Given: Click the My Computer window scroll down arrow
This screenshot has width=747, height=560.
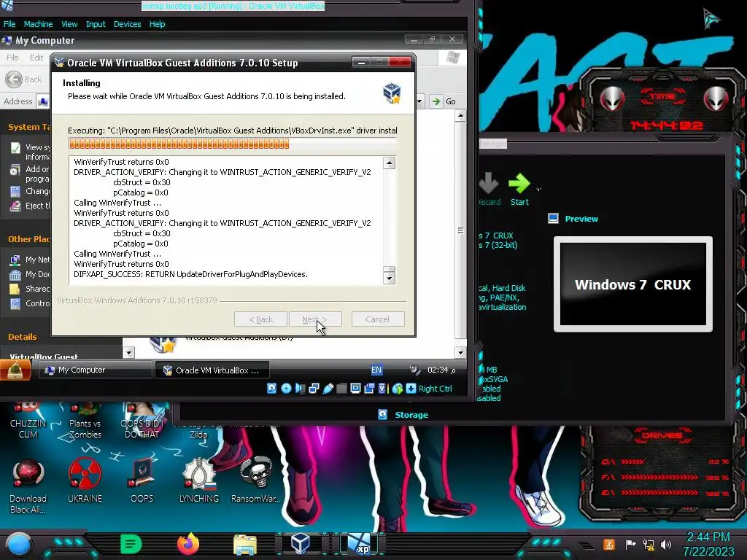Looking at the screenshot, I should tap(460, 353).
